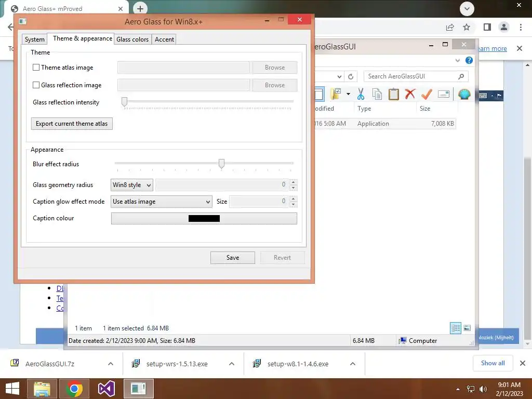Viewport: 532px width, 399px height.
Task: Select the Application file row in Explorer
Action: [385, 124]
